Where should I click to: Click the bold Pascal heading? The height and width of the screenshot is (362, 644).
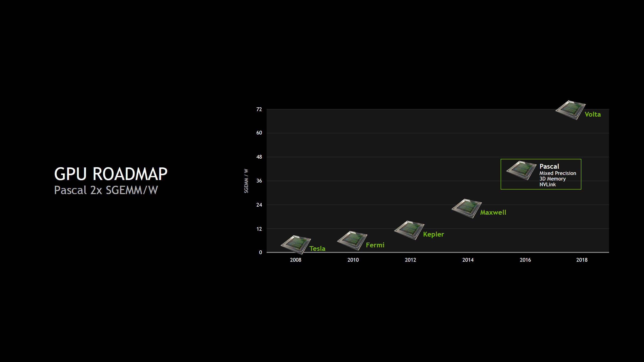[x=549, y=166]
